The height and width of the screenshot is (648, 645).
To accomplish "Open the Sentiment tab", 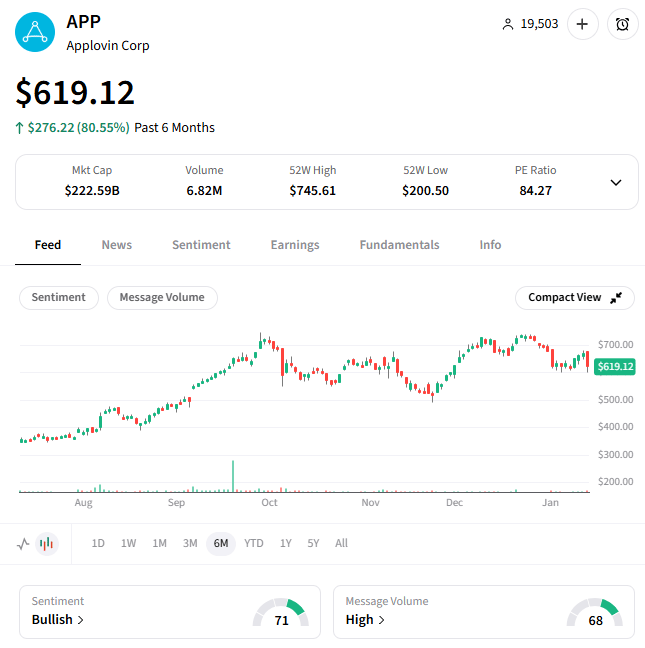I will pos(201,245).
